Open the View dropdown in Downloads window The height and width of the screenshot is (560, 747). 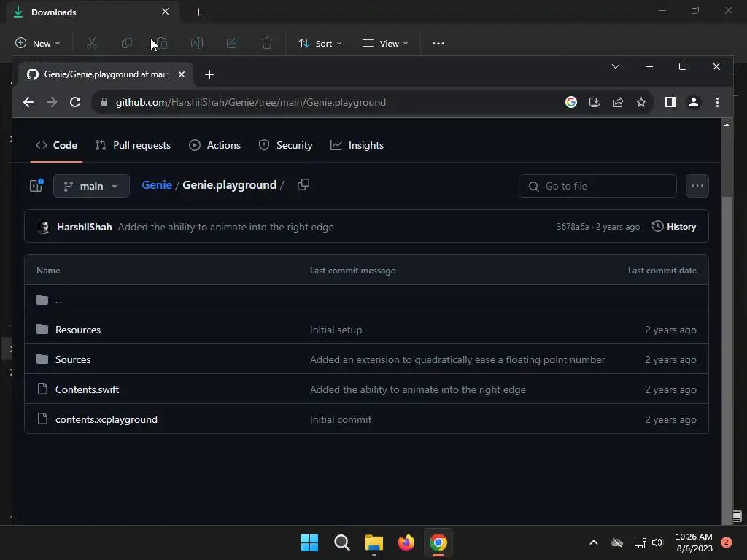point(385,43)
